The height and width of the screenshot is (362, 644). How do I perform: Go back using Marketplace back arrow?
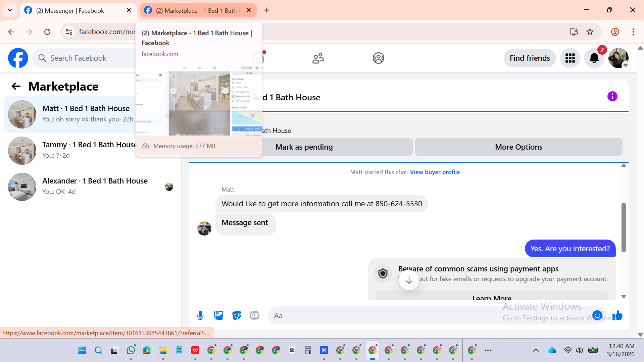[16, 87]
